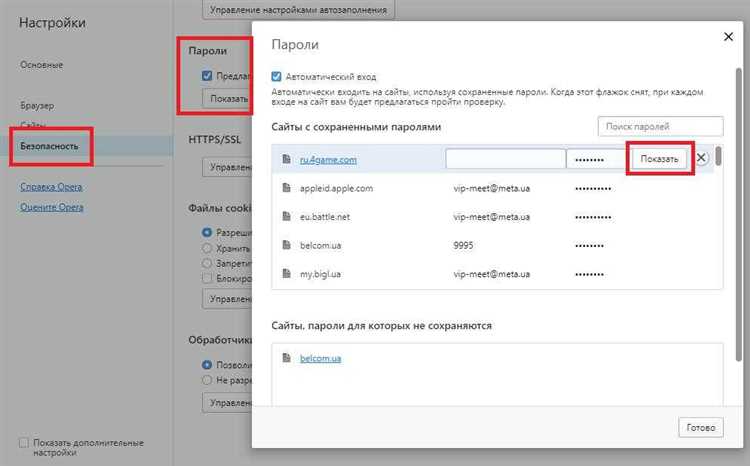750x466 pixels.
Task: Toggle the checkbox under Пароли section heading
Action: click(x=207, y=75)
